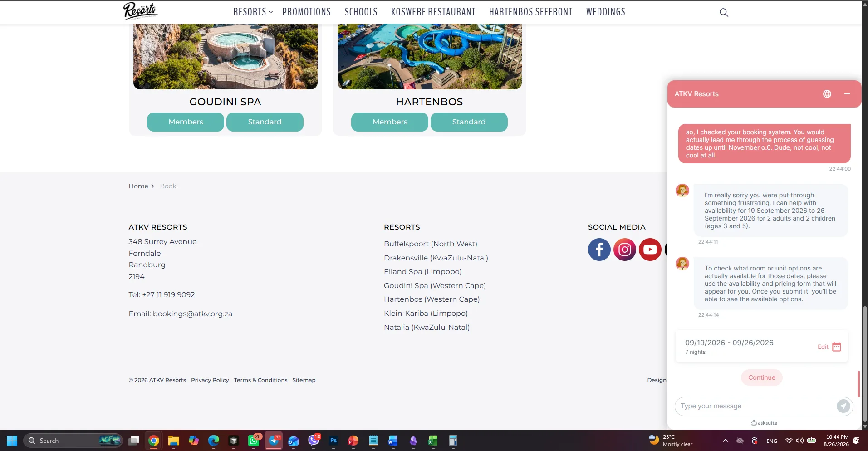868x451 pixels.
Task: Open Buffelspoort (North West) resort link
Action: 431,244
